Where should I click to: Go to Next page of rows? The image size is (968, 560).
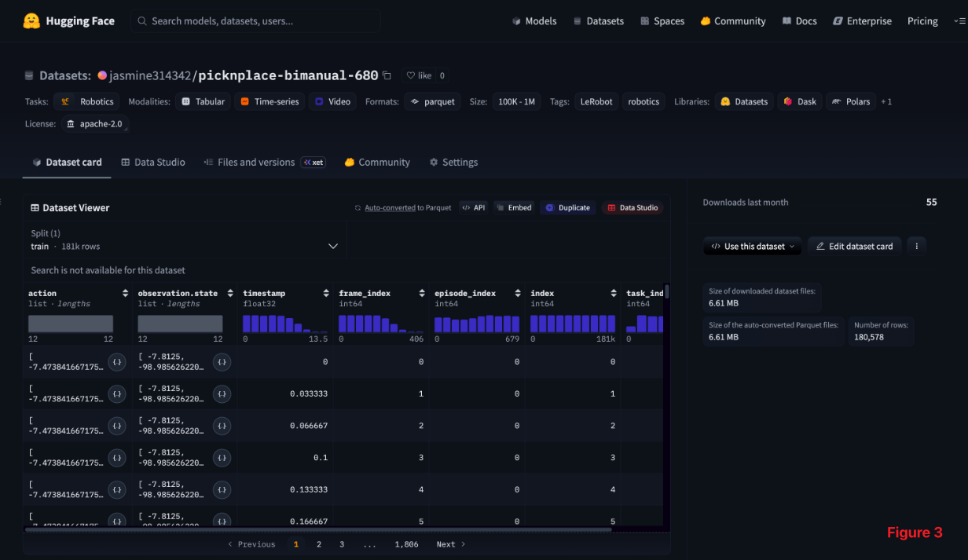click(451, 544)
